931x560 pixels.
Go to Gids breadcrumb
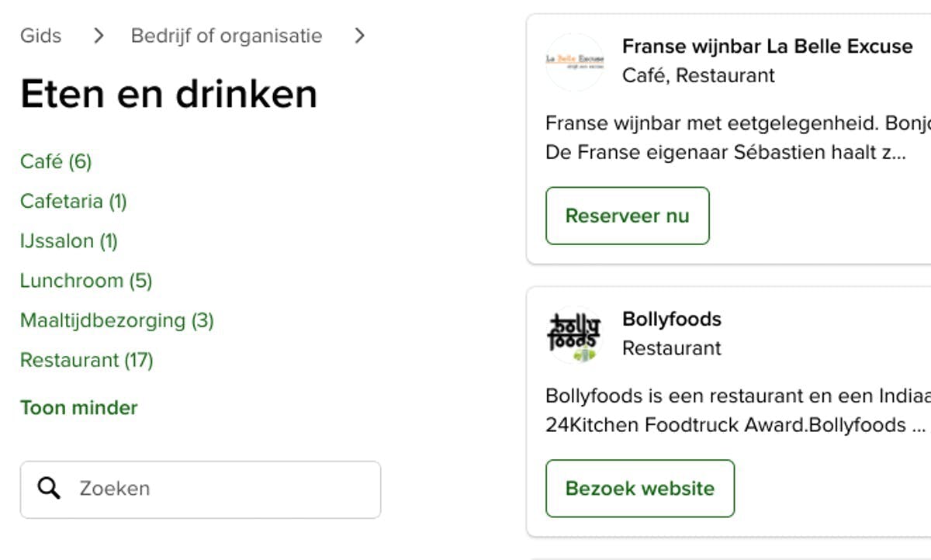tap(41, 36)
